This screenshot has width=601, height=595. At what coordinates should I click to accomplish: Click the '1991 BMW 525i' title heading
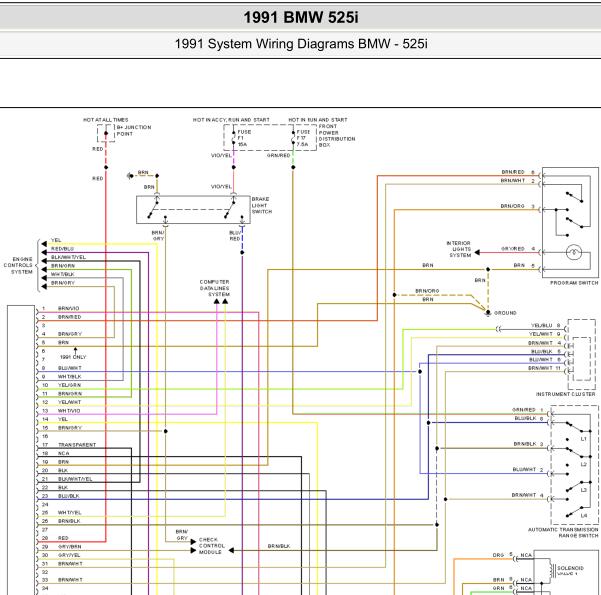(x=301, y=17)
